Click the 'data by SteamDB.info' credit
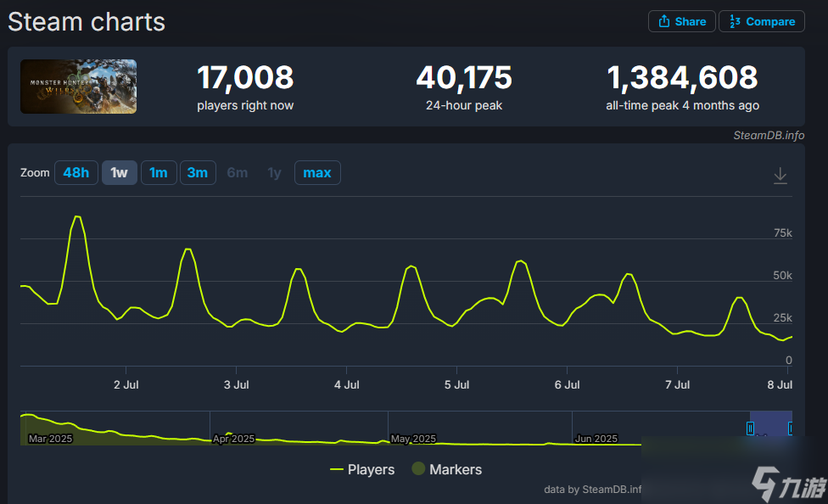828x504 pixels. [x=592, y=490]
